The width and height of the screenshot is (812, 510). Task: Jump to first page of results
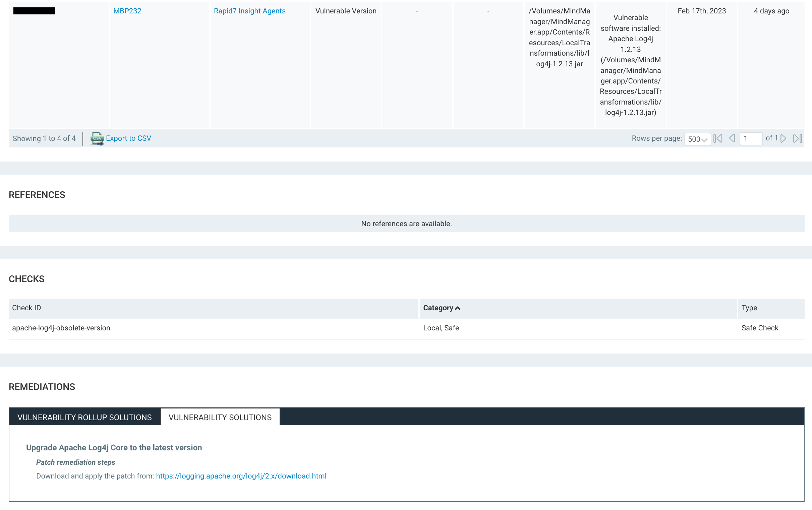tap(718, 138)
